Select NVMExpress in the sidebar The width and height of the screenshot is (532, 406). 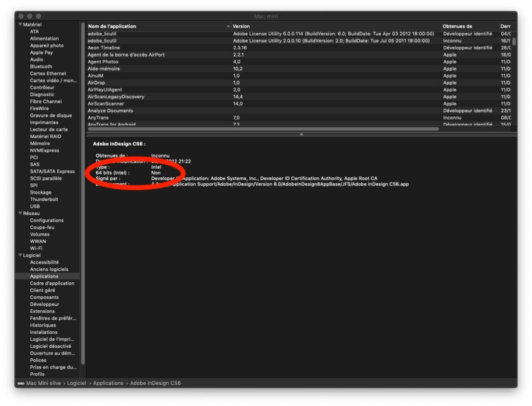click(45, 150)
